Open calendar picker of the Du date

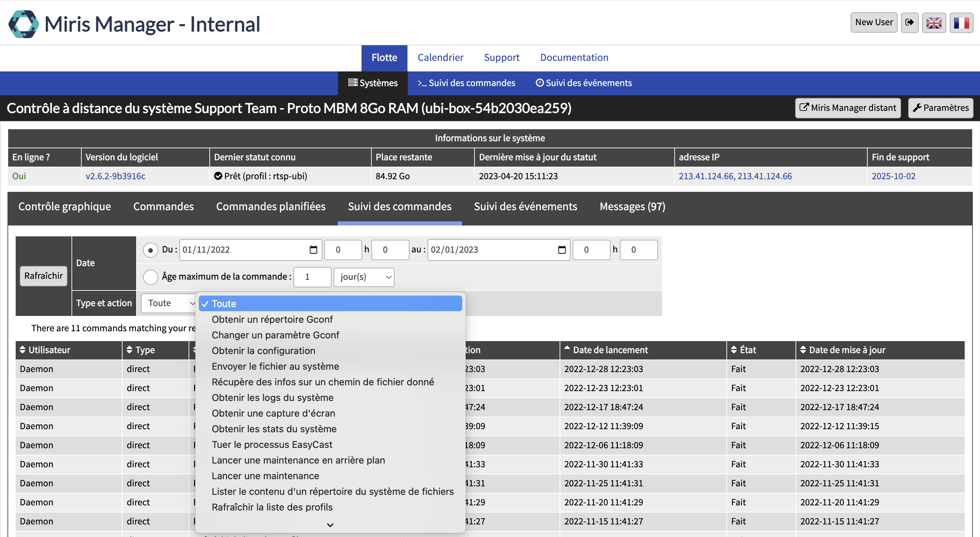pyautogui.click(x=313, y=250)
